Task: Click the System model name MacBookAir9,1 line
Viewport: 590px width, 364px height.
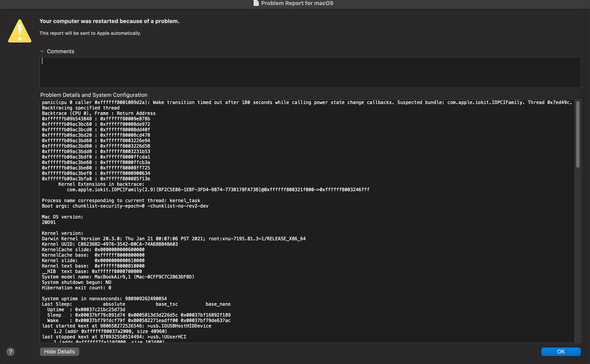Action: (118, 277)
